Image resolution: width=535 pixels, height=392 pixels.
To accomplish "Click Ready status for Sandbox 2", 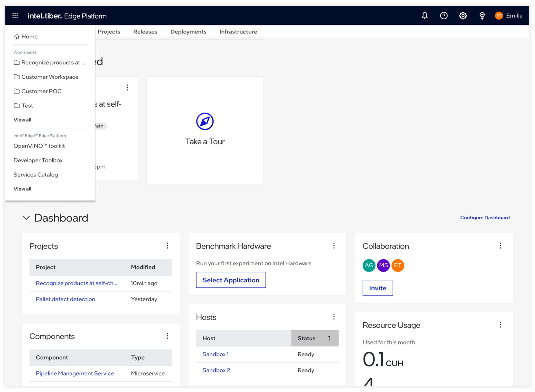I will tap(306, 370).
